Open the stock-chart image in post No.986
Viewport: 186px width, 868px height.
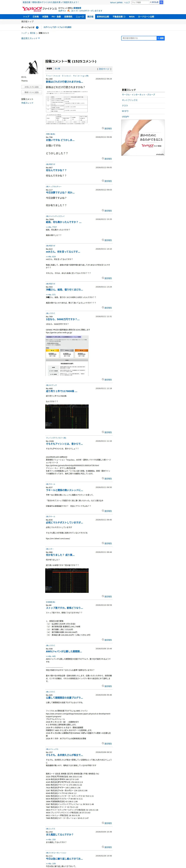[67, 581]
